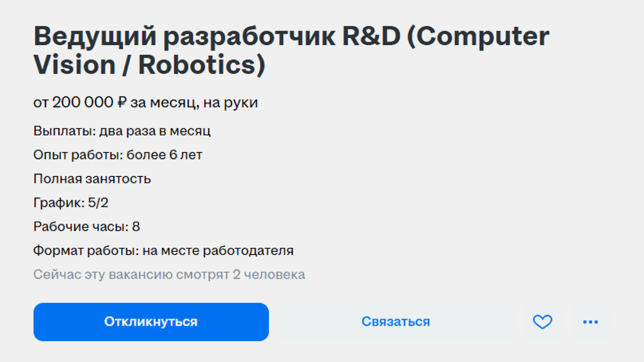Open the three-dots more options menu
Screen dimensions: 644x362
[x=590, y=322]
